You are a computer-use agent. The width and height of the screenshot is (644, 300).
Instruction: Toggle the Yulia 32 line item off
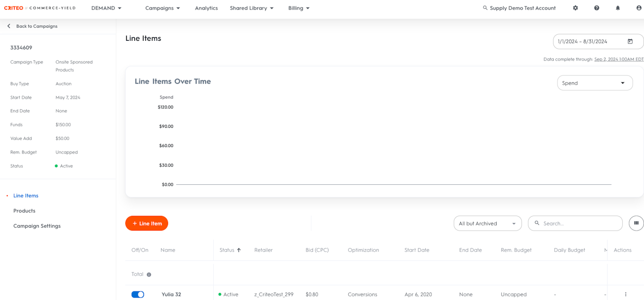click(x=138, y=294)
